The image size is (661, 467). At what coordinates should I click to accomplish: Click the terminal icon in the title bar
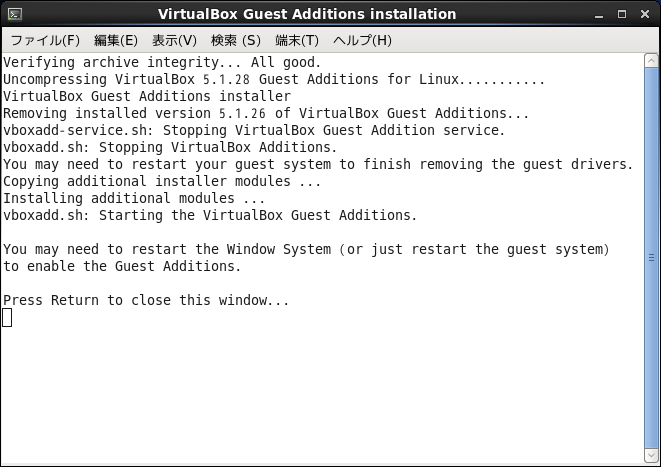(x=15, y=14)
